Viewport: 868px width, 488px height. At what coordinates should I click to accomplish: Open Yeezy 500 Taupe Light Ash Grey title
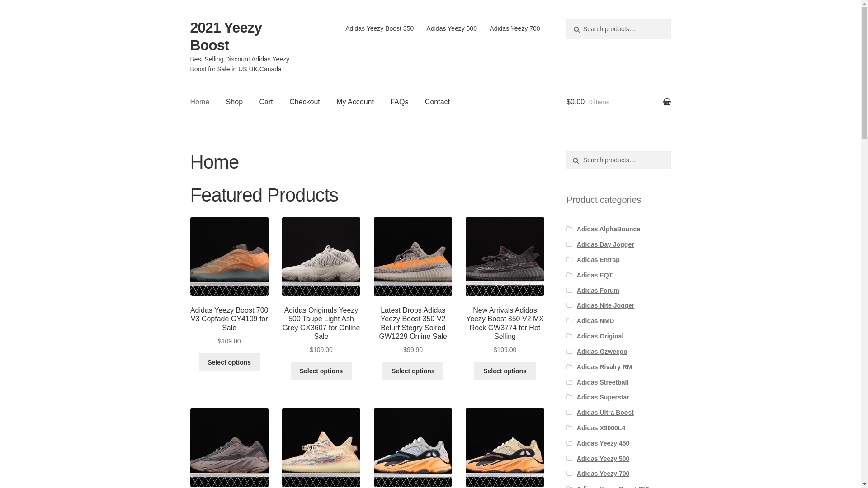[x=321, y=324]
